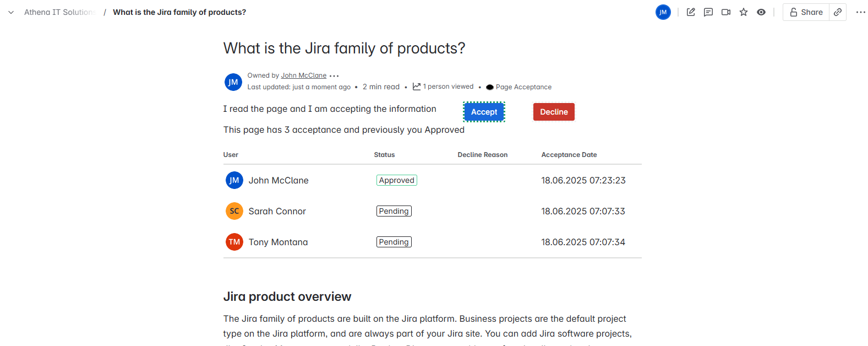This screenshot has height=346, width=868.
Task: Select the Status column header
Action: [384, 155]
